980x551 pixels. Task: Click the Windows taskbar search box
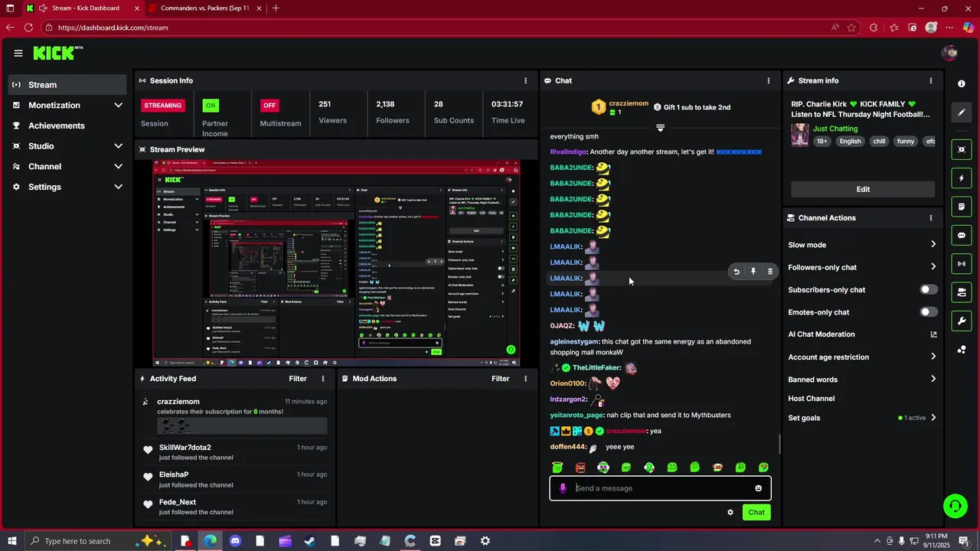98,541
